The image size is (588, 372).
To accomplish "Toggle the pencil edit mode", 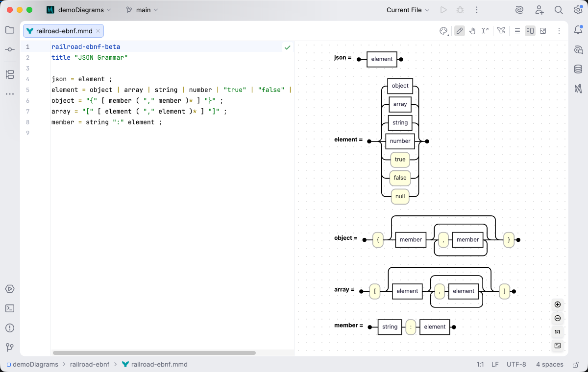I will [460, 31].
